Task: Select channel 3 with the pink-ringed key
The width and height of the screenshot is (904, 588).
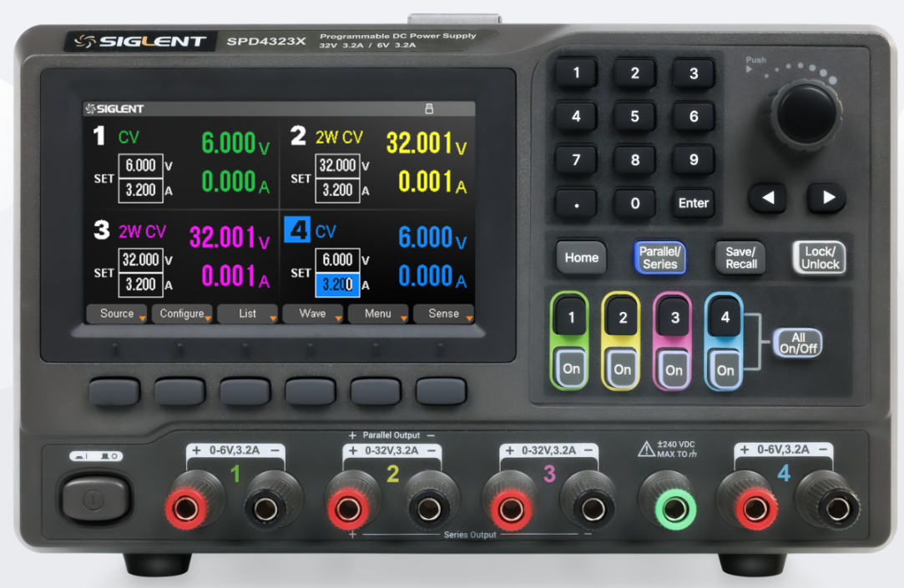Action: click(x=674, y=317)
